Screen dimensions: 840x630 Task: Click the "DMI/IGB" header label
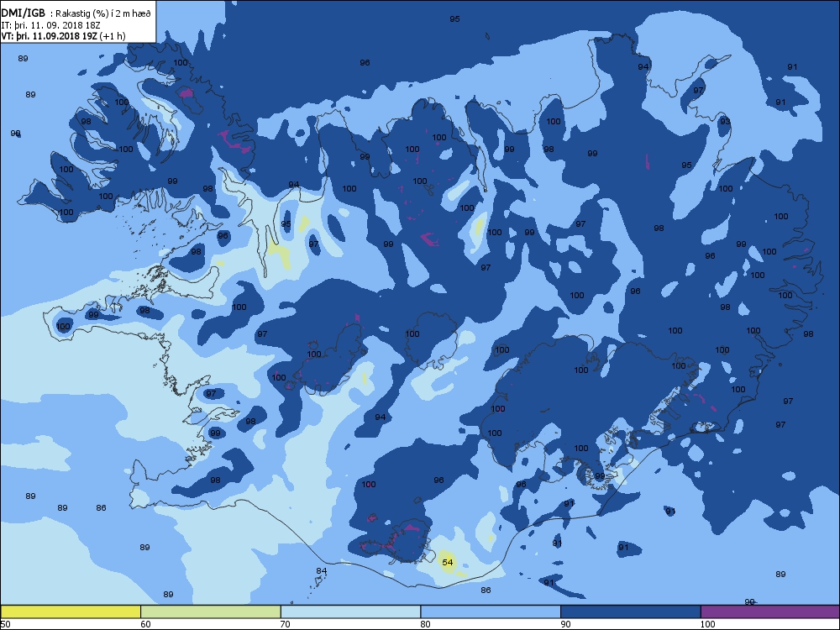[x=23, y=13]
